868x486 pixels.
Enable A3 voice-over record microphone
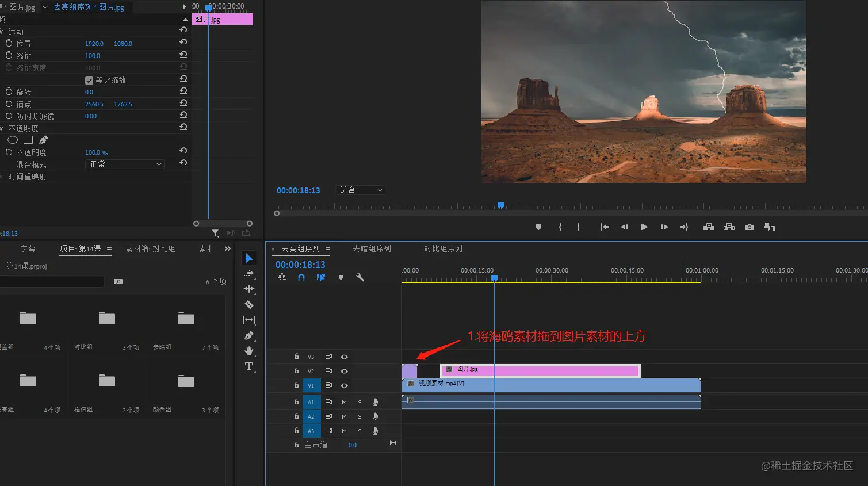(x=375, y=431)
